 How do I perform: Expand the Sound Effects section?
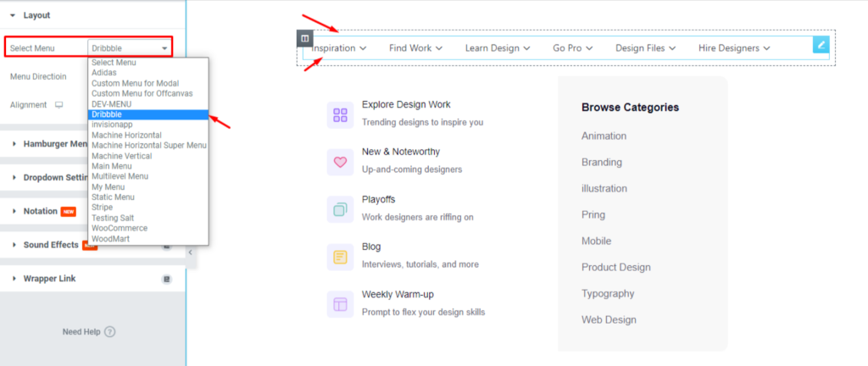50,245
